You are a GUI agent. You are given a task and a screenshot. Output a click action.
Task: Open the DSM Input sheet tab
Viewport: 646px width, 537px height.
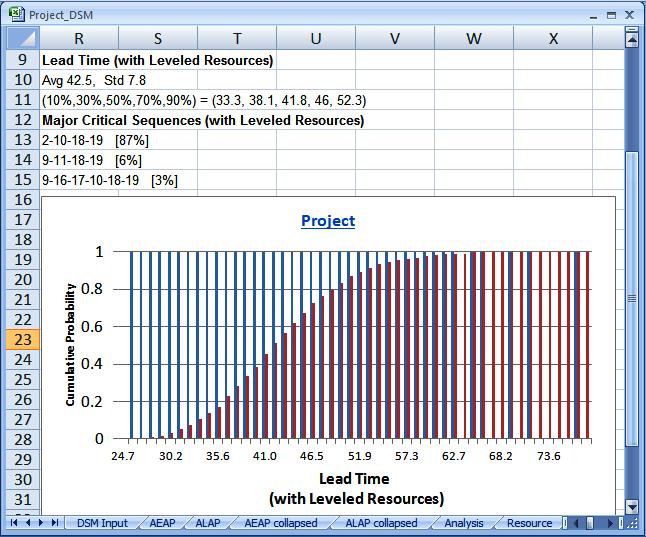(102, 523)
